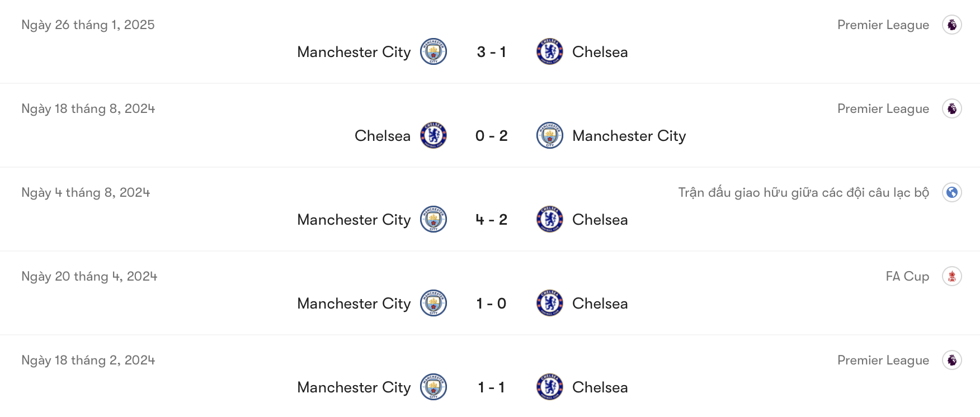
Task: Click the Premier League logo on the first match
Action: 953,25
